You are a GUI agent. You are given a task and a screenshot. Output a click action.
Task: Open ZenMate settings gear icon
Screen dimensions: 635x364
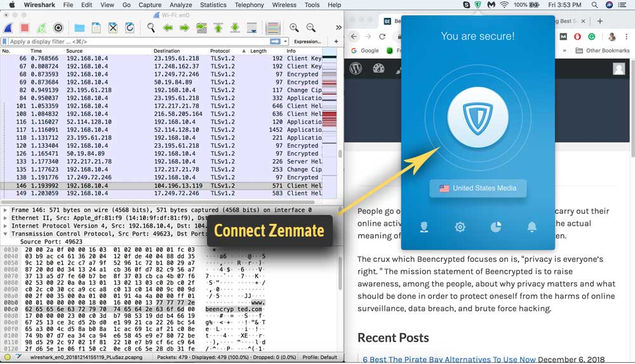click(460, 227)
